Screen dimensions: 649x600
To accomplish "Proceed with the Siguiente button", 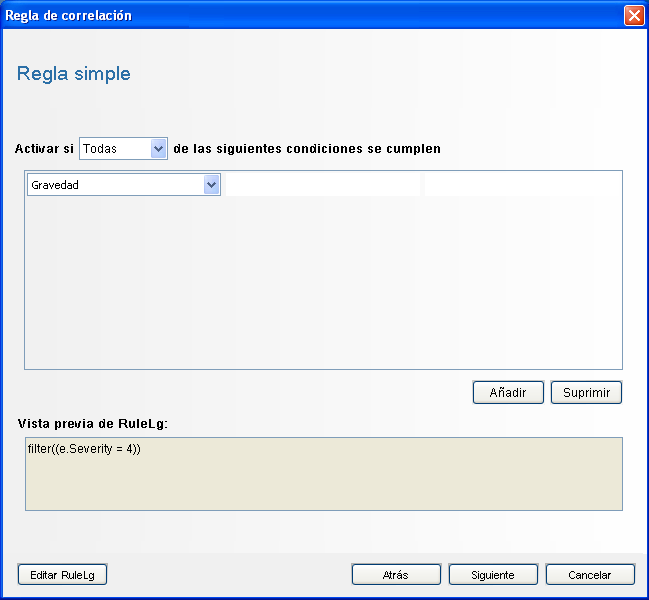I will [493, 575].
